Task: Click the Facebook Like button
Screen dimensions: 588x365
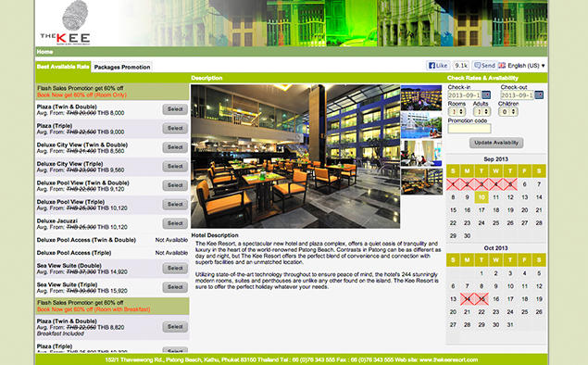Action: click(x=438, y=66)
